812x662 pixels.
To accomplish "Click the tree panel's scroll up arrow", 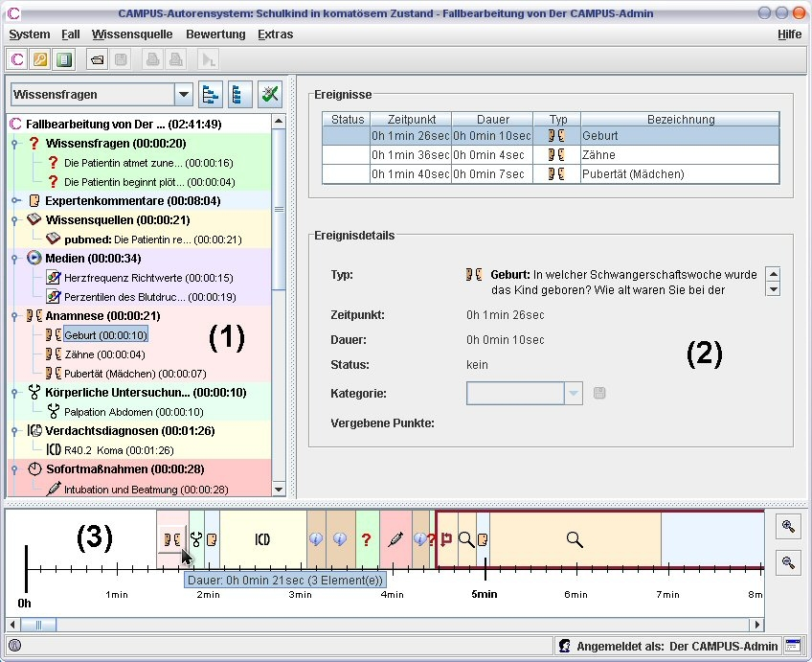I will (x=279, y=122).
